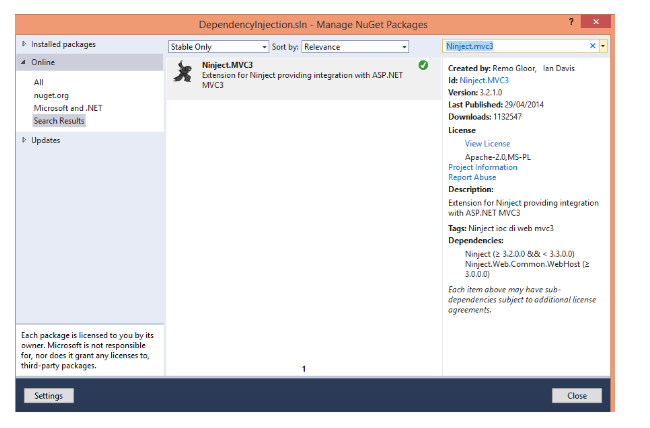Image resolution: width=650 pixels, height=428 pixels.
Task: Click the Ninject.Web.Common.WebHost dependency text
Action: tap(527, 269)
